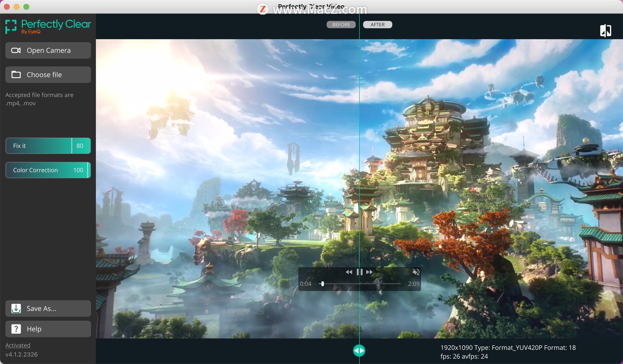Save the video with Save As...

[48, 309]
